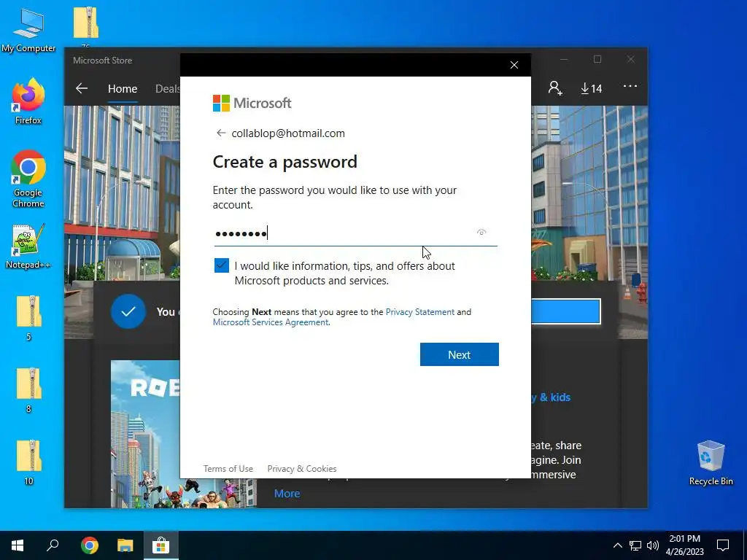Open File Explorer from the taskbar

click(x=125, y=545)
